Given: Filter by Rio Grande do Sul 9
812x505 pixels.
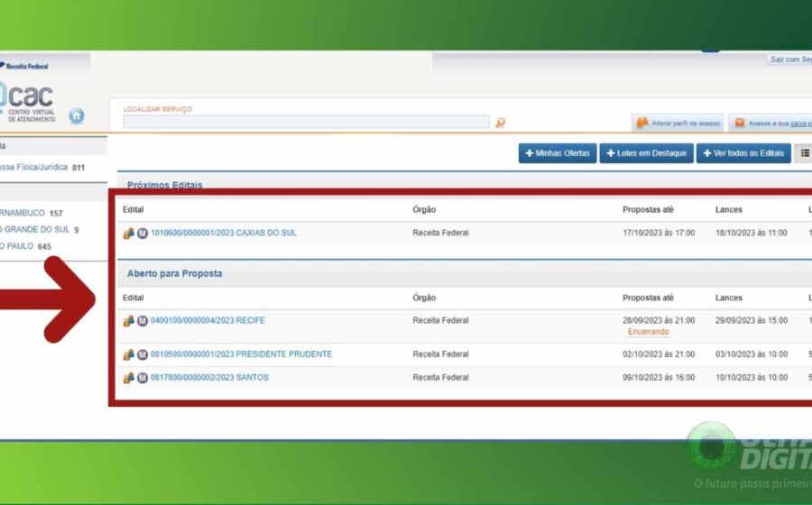Looking at the screenshot, I should click(x=40, y=229).
